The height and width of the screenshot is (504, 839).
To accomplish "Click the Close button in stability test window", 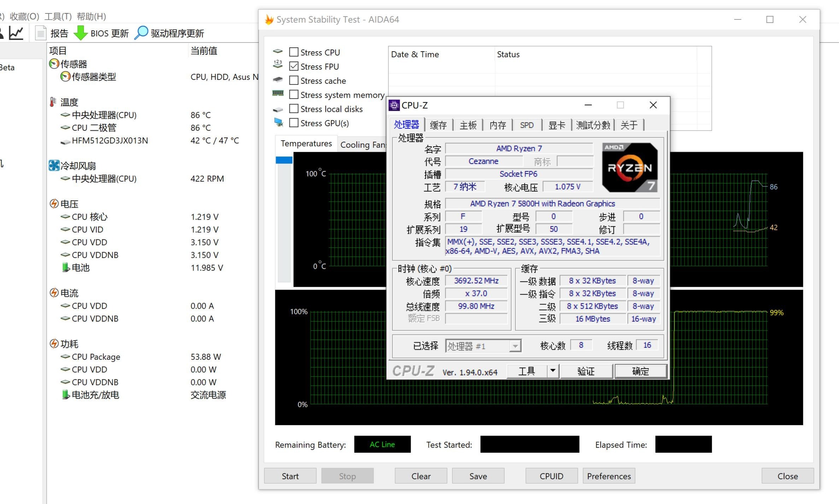I will coord(788,476).
